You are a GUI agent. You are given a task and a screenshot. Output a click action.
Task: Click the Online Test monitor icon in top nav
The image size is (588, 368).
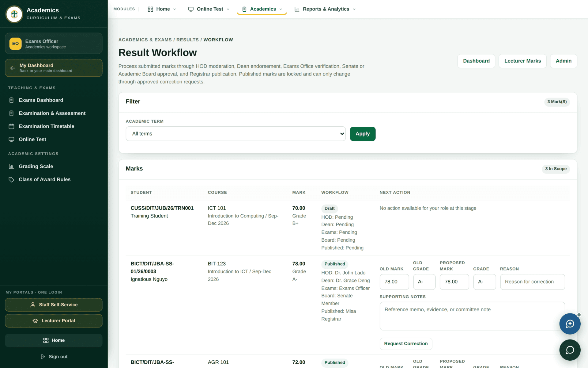click(191, 9)
